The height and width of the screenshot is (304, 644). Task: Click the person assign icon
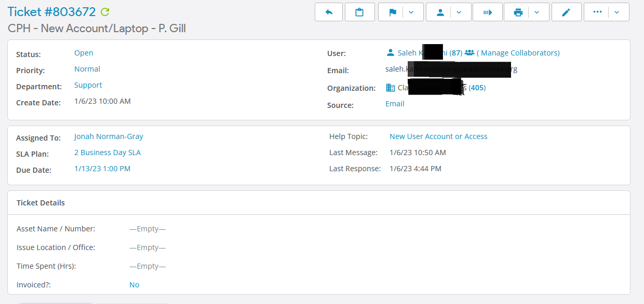440,12
